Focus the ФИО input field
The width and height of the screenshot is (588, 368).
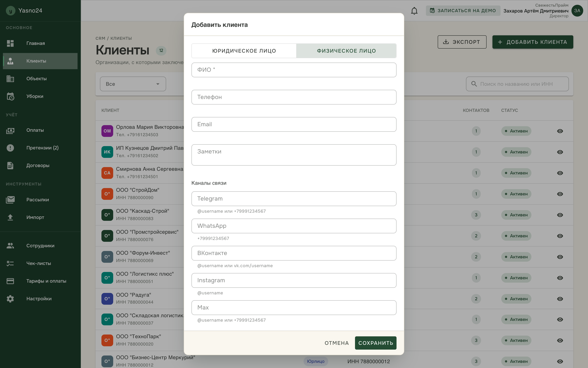[294, 70]
